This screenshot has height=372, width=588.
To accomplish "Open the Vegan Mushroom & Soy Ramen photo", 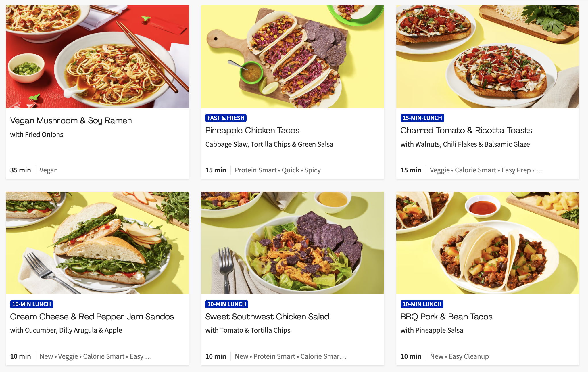I will [97, 57].
